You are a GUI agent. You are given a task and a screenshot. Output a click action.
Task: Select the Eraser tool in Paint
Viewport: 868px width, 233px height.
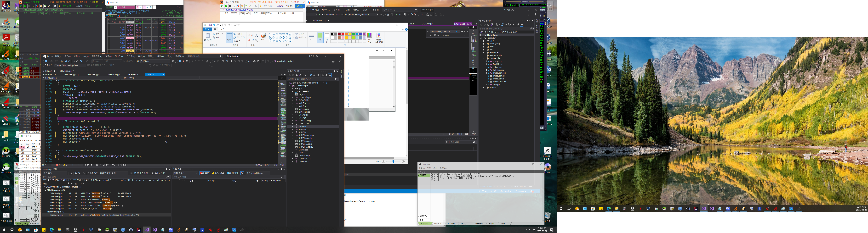point(249,40)
